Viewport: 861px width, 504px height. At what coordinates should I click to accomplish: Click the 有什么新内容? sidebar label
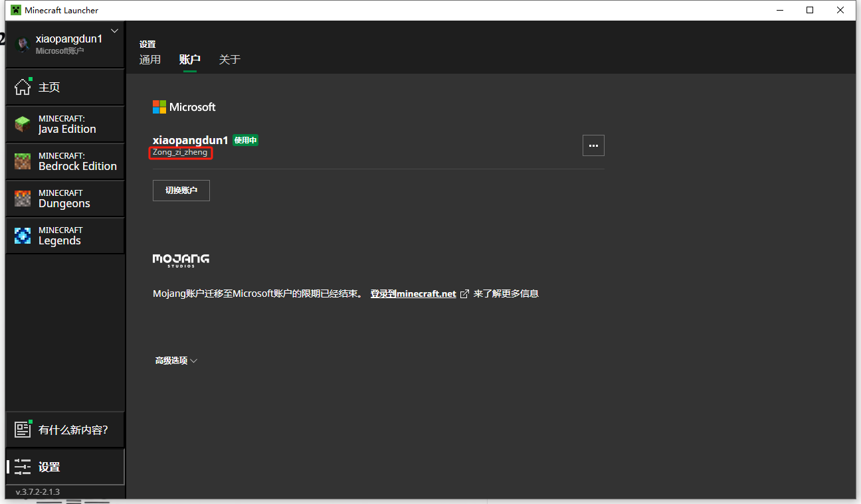click(73, 430)
